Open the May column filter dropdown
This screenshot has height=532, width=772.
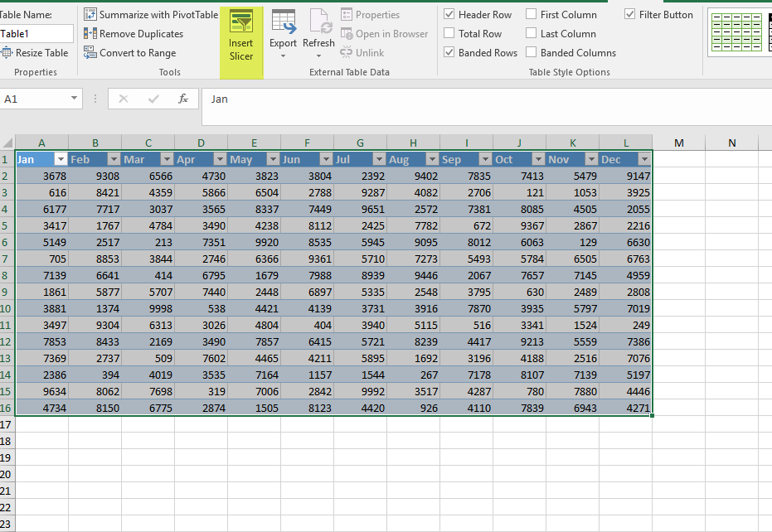coord(273,159)
